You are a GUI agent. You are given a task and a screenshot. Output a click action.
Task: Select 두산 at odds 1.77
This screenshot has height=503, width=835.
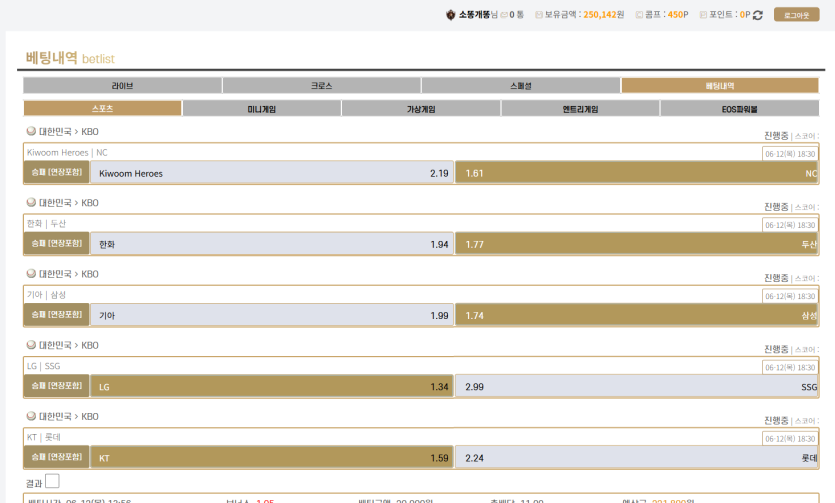637,244
